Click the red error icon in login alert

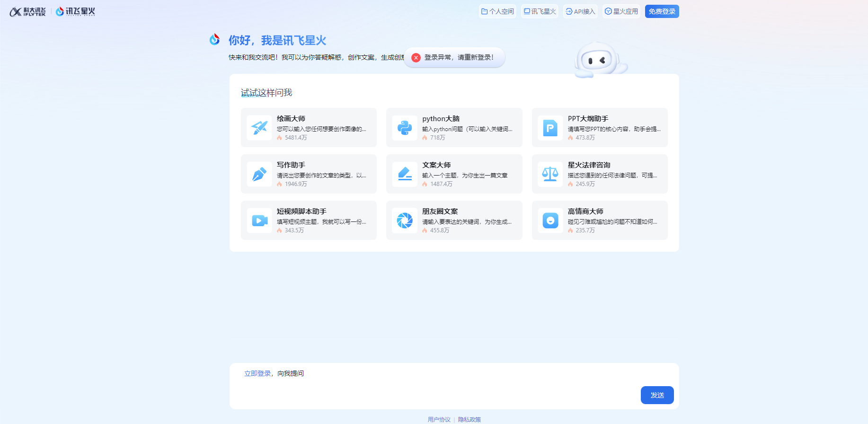416,58
